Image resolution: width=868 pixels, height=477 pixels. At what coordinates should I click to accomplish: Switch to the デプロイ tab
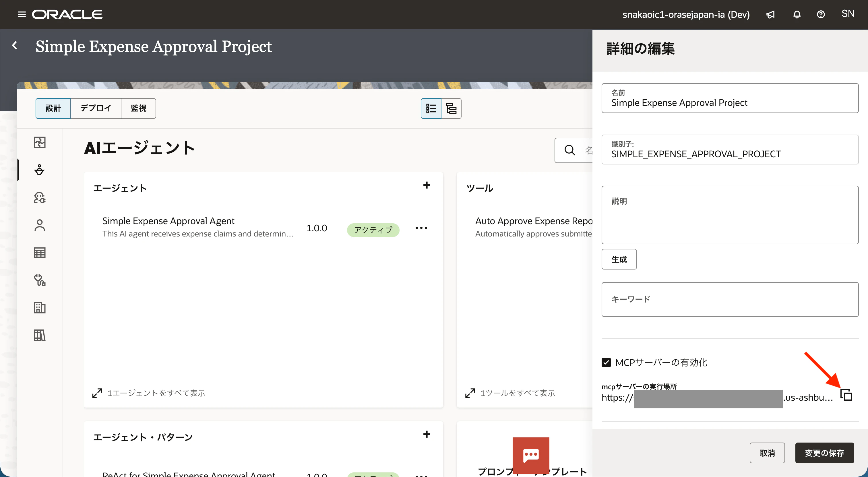[x=96, y=108]
